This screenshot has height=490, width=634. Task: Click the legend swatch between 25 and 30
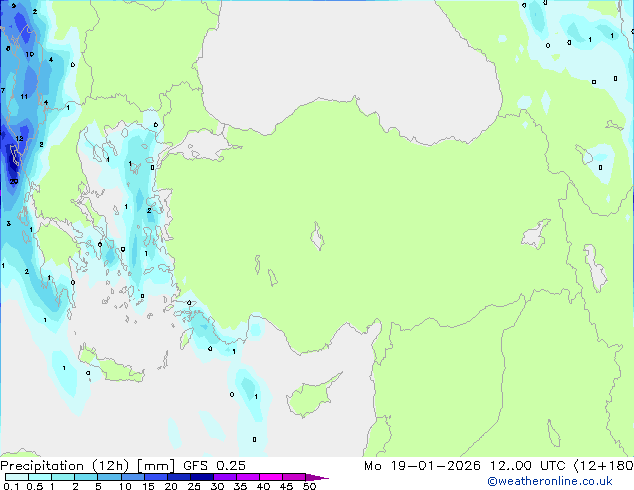click(202, 477)
